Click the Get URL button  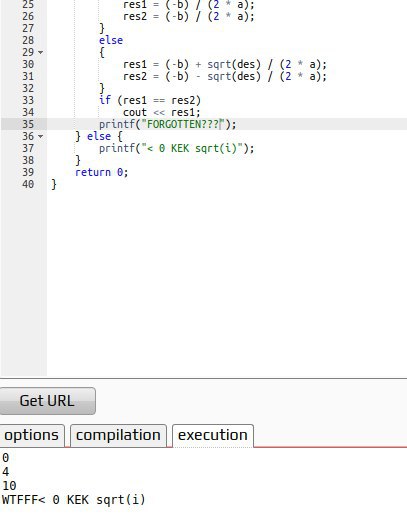tap(47, 401)
